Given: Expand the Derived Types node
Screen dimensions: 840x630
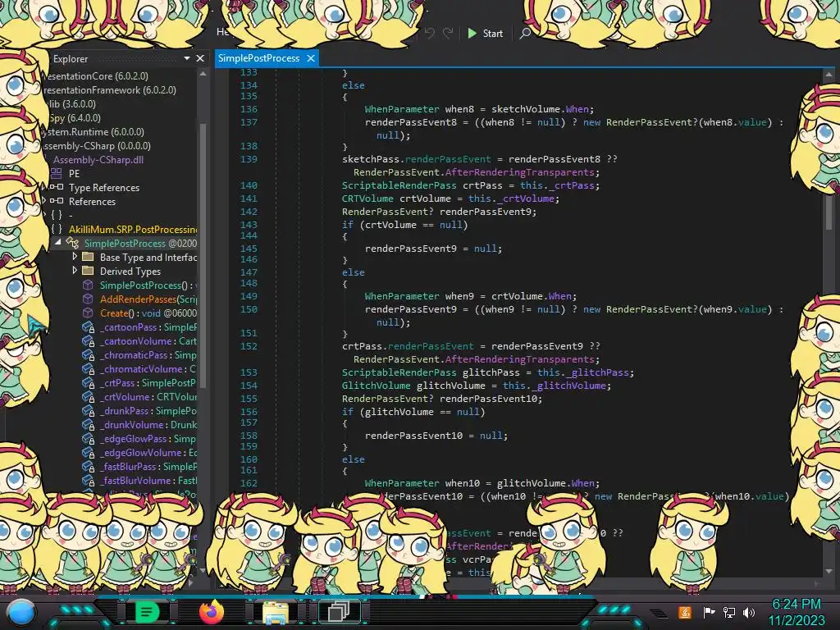Looking at the screenshot, I should click(x=75, y=271).
